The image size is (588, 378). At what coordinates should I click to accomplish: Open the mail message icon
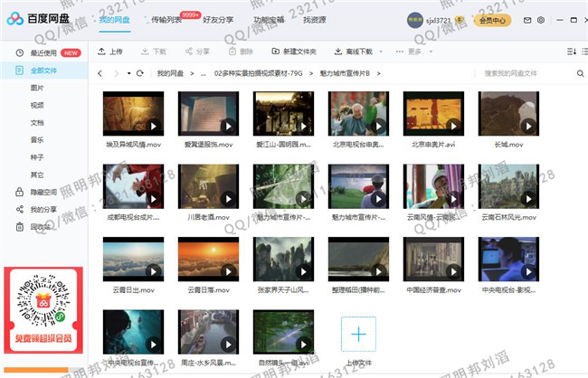[x=527, y=20]
